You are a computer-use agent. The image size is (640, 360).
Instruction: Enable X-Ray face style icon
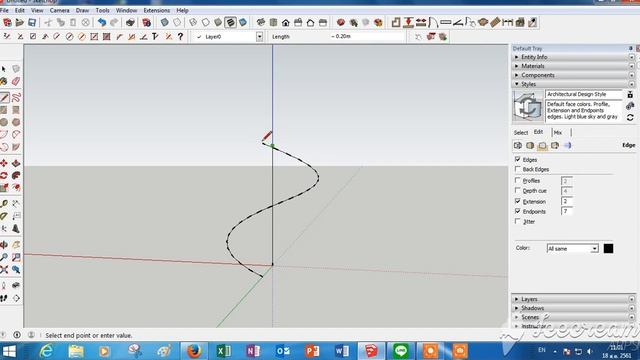[x=164, y=22]
